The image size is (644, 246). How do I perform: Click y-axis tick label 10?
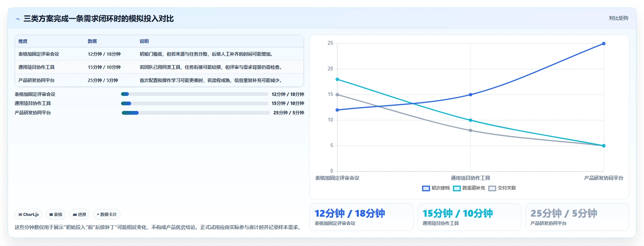[x=330, y=120]
